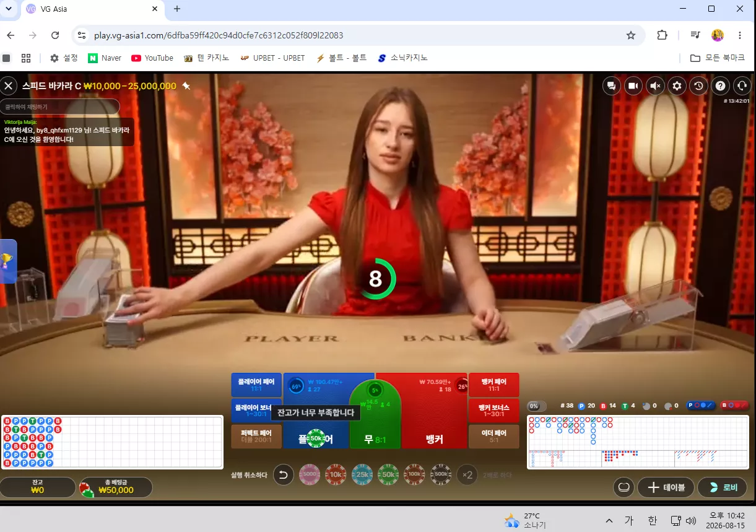Show hidden system tray icons
This screenshot has height=532, width=756.
click(609, 520)
